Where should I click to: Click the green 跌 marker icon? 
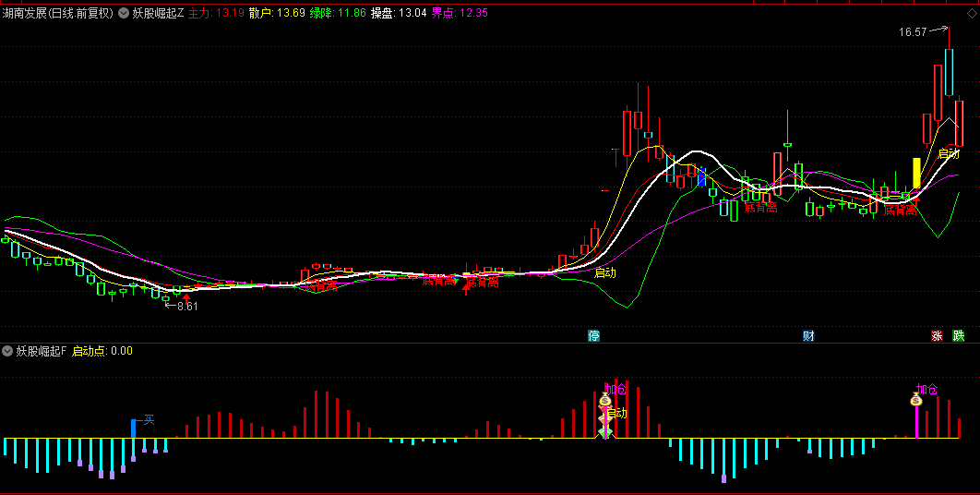pos(959,335)
